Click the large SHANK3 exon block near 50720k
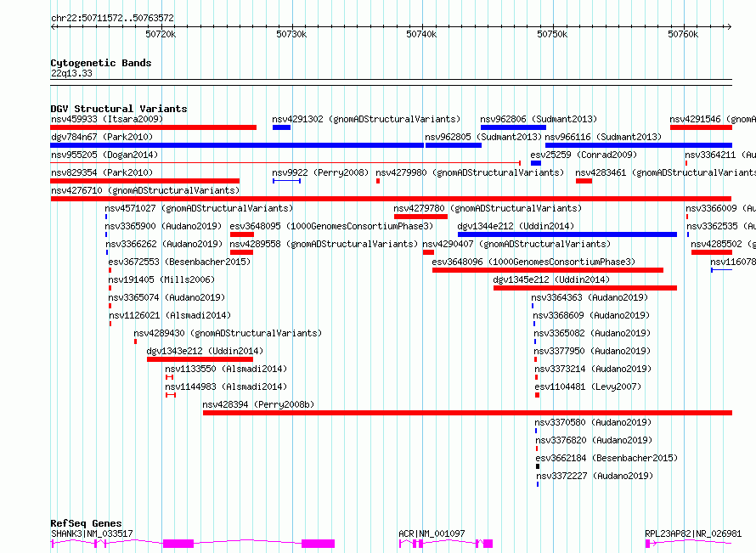The image size is (756, 553). 178,544
